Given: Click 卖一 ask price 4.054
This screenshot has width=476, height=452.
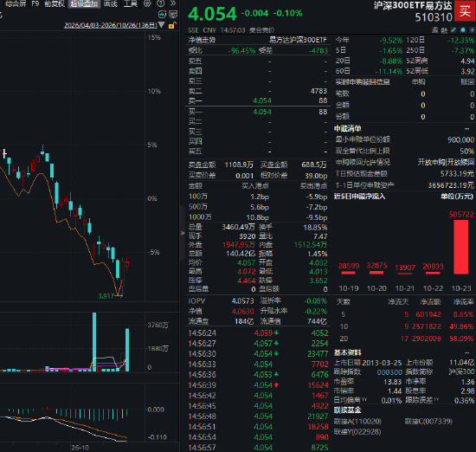Looking at the screenshot, I should [x=262, y=100].
